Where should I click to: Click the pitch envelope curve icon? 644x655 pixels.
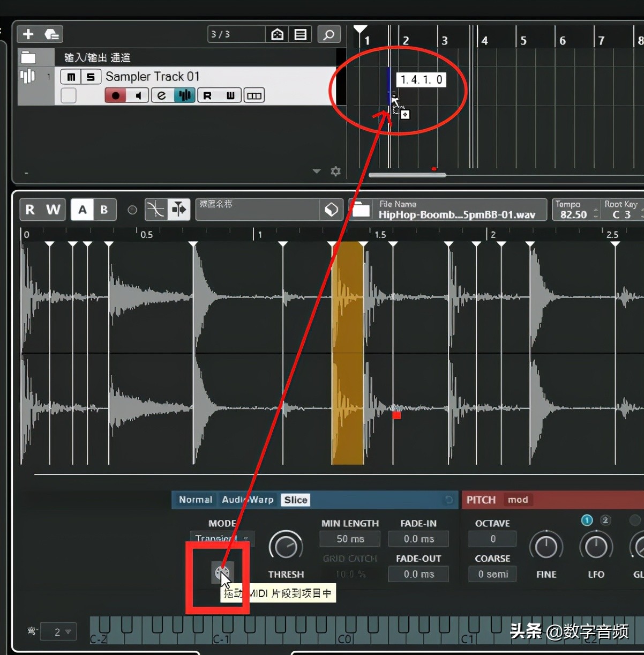[156, 210]
